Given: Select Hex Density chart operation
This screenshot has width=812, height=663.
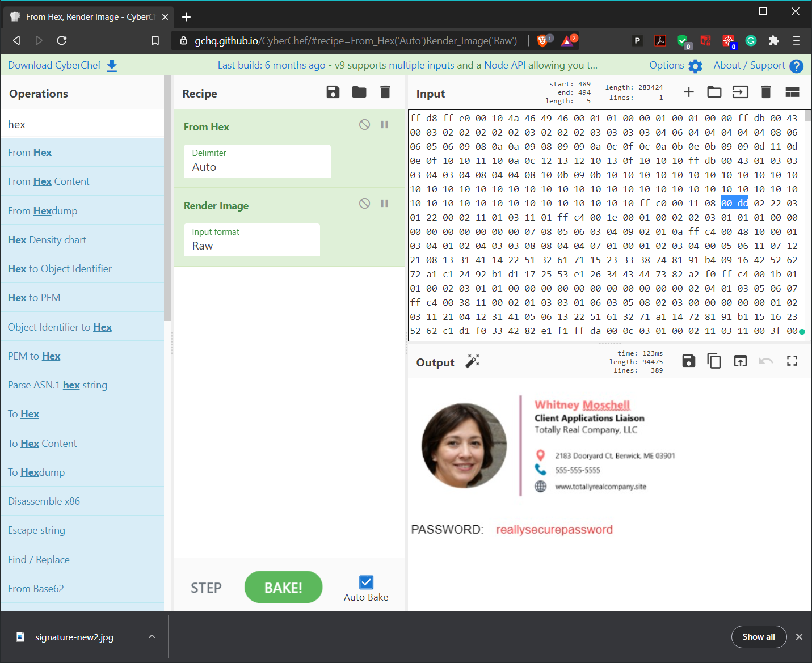Looking at the screenshot, I should pyautogui.click(x=82, y=240).
